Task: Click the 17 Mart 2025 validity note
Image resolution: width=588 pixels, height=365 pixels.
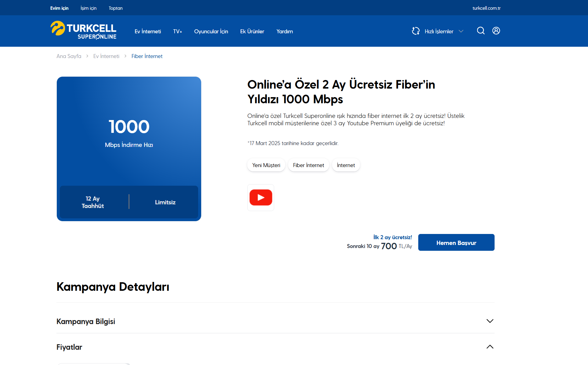Action: pyautogui.click(x=293, y=143)
